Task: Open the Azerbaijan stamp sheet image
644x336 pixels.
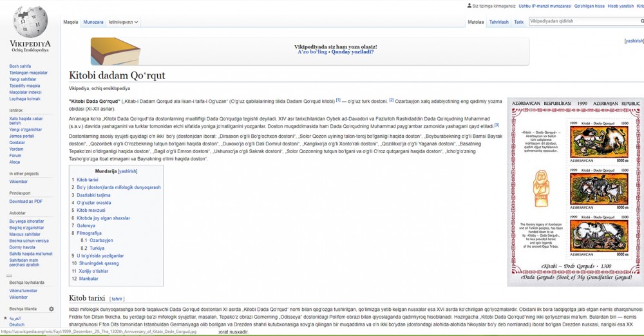Action: pos(575,192)
